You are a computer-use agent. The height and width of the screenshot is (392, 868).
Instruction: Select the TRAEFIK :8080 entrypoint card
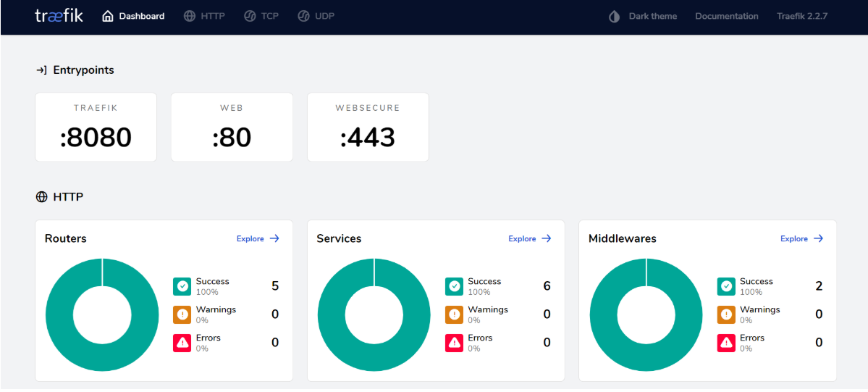point(96,127)
